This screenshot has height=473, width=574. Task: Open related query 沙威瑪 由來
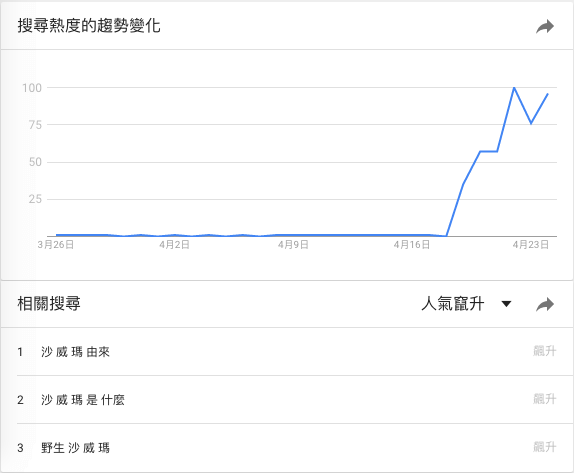pyautogui.click(x=75, y=352)
